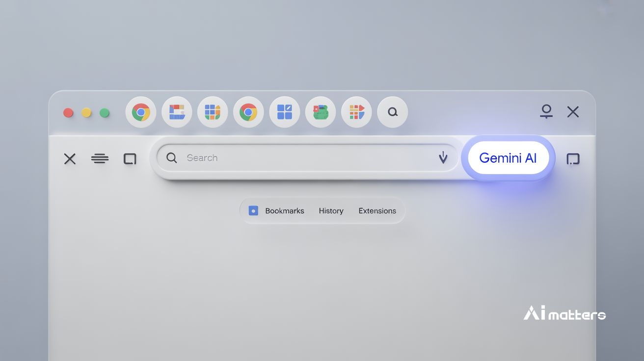Open the blue four-tile icon with pen
Screen dimensions: 644x361
click(285, 112)
